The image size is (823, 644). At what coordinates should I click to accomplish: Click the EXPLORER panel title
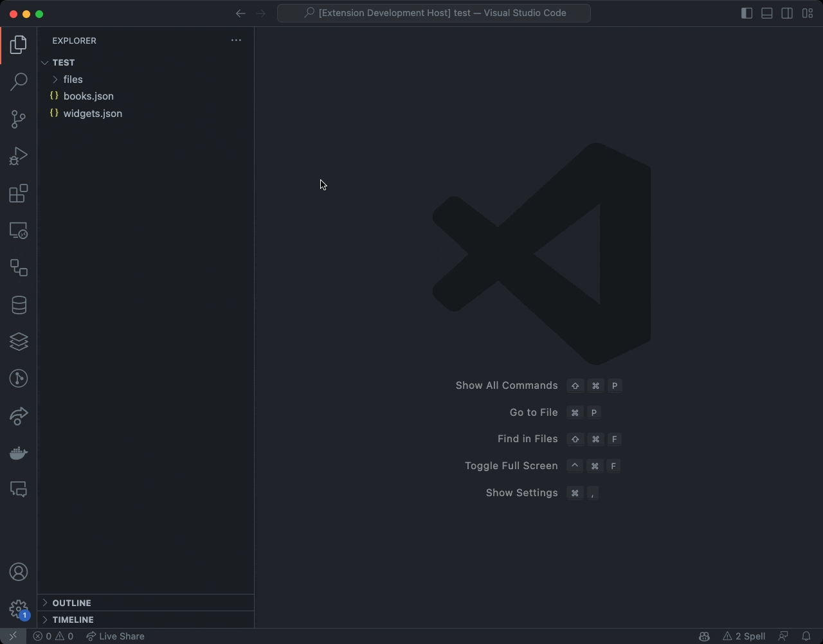[75, 40]
